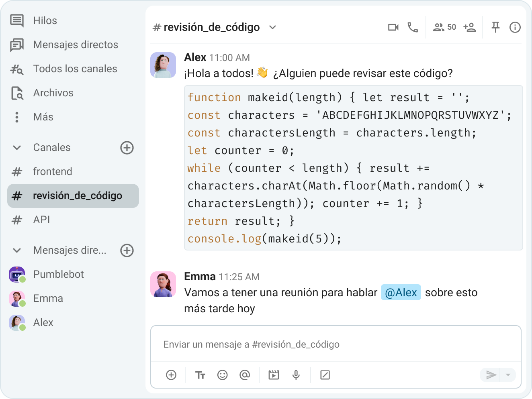Start a voice call
Viewport: 532px width, 399px height.
[x=413, y=27]
